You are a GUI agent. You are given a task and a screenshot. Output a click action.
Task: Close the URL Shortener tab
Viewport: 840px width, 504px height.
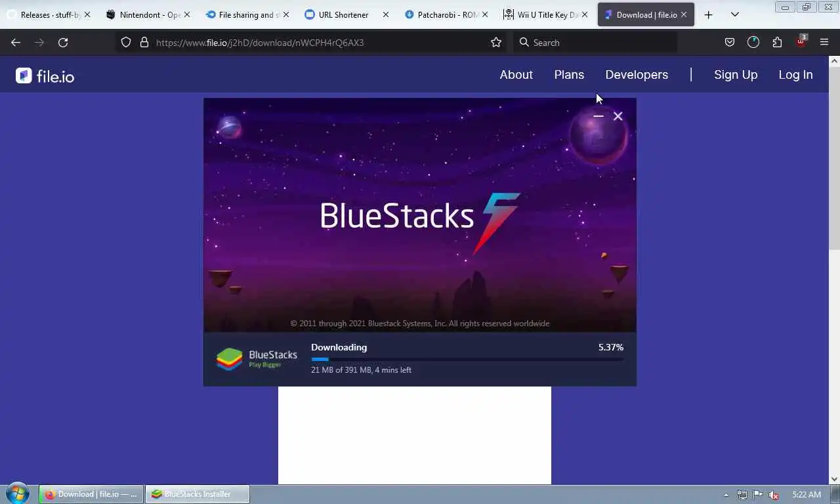[x=385, y=14]
